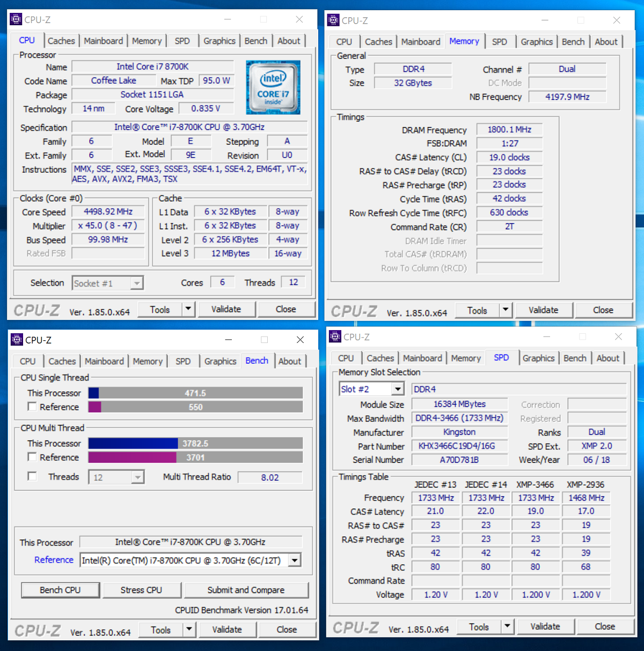Screen dimensions: 644x651
Task: Click CPU-Z icon in top-left CPU window title
Action: (x=16, y=19)
